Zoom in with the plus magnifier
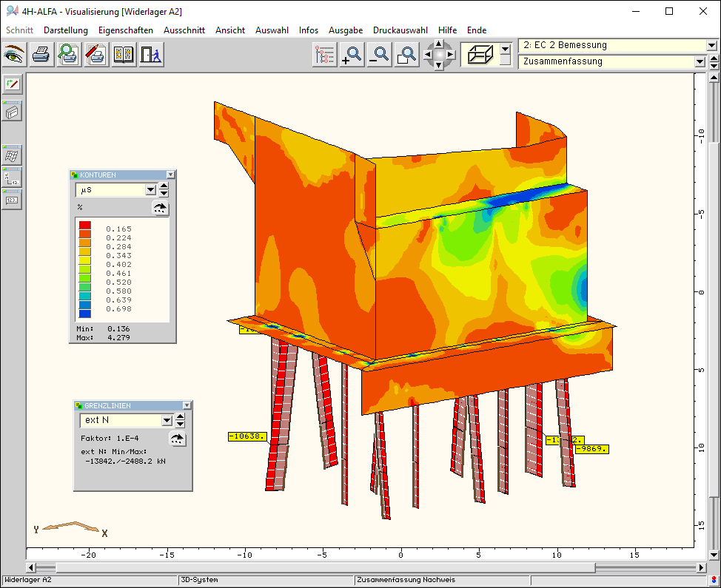The width and height of the screenshot is (721, 588). (x=351, y=55)
